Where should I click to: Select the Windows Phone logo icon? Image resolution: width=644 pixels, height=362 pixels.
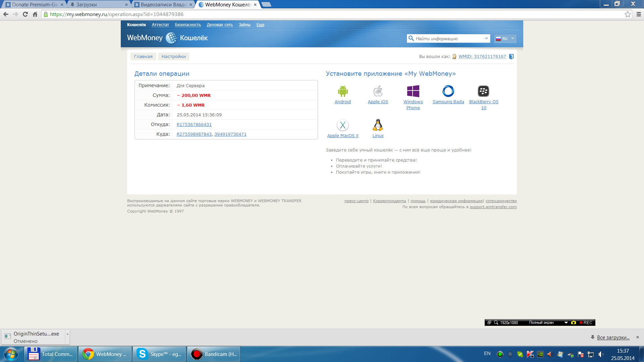[x=413, y=91]
